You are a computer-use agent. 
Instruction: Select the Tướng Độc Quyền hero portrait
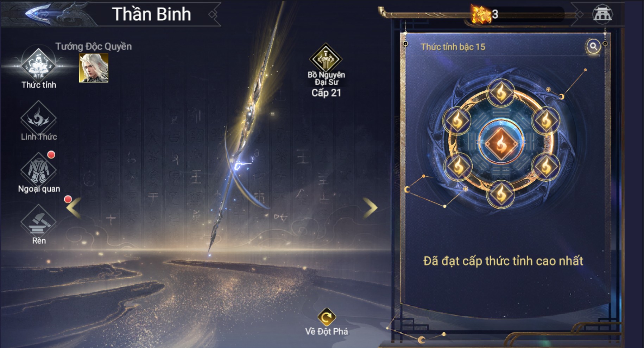point(94,68)
